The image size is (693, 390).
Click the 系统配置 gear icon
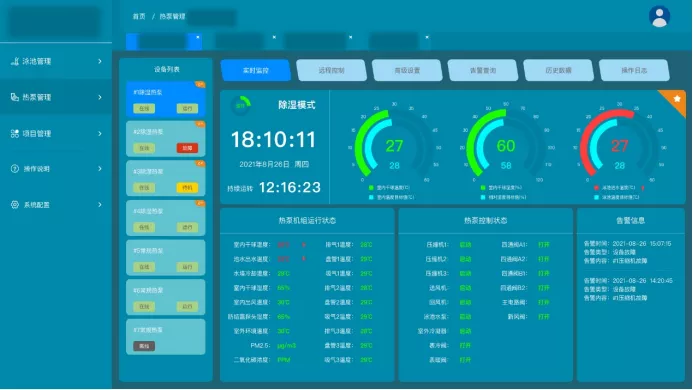[x=15, y=205]
